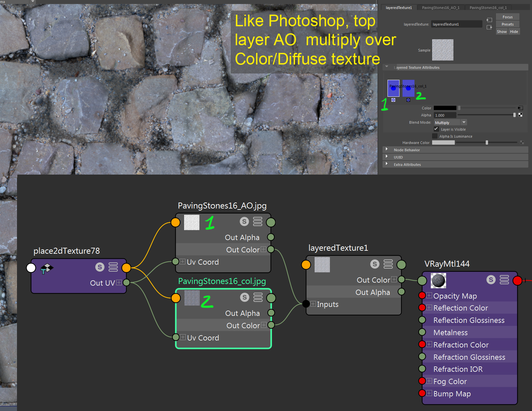
Task: Click the sphere thumbnail on VRayMtl144 node
Action: tap(438, 281)
